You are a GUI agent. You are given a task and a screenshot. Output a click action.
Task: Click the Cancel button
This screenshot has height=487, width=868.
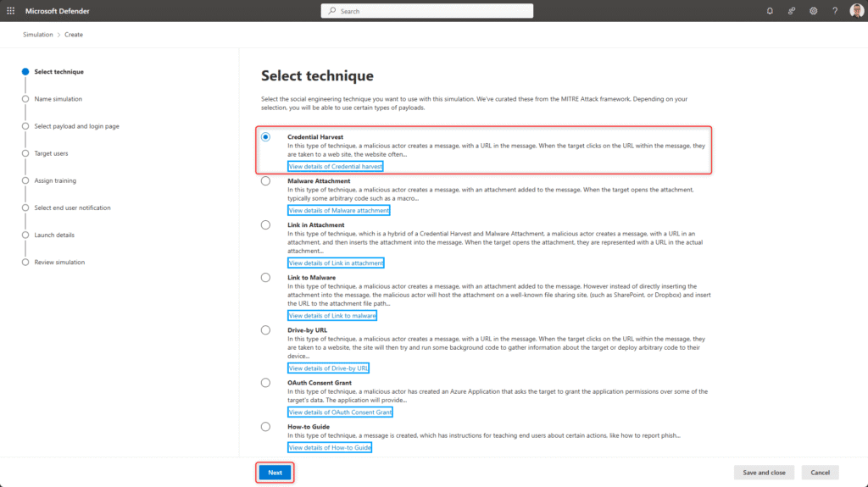point(820,473)
